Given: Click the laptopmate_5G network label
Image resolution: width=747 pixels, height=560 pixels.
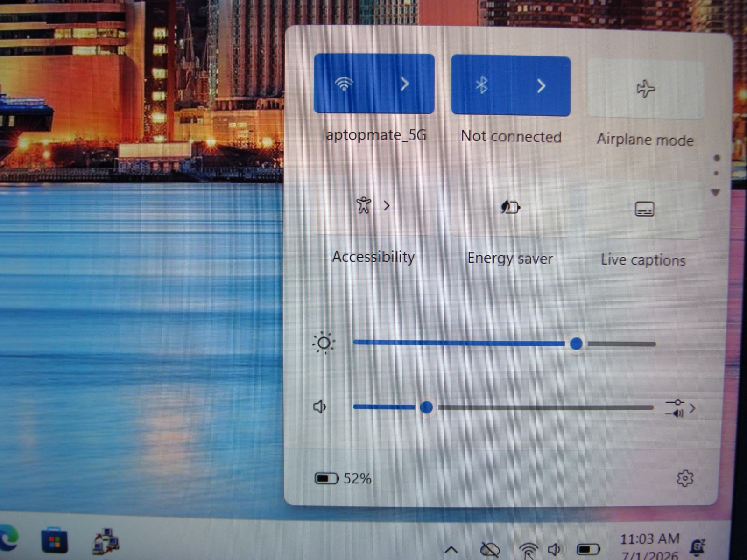Looking at the screenshot, I should [x=374, y=135].
